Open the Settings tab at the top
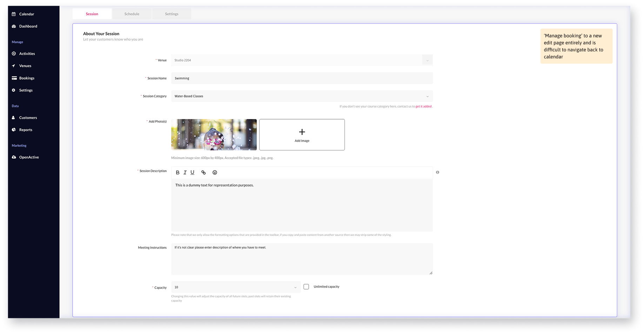644x334 pixels. pyautogui.click(x=172, y=14)
